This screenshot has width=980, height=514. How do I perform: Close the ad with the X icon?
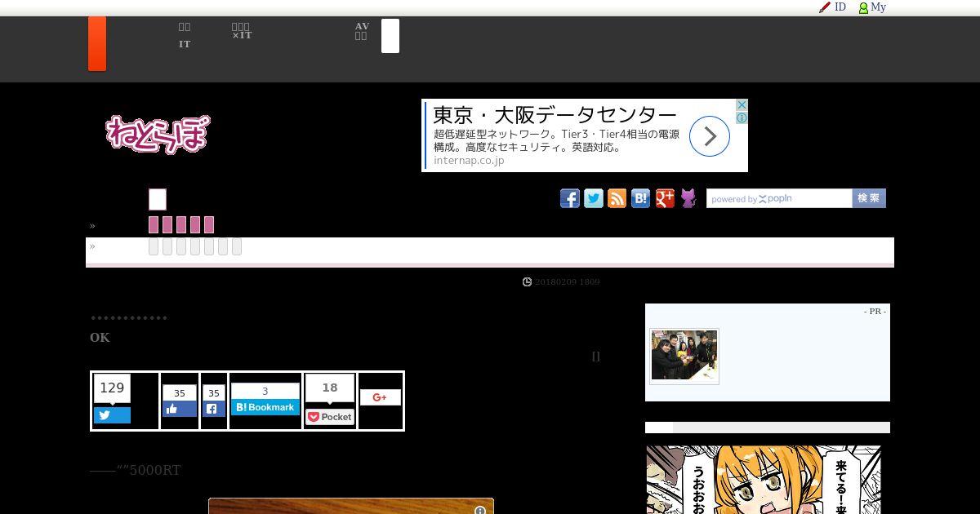click(742, 105)
